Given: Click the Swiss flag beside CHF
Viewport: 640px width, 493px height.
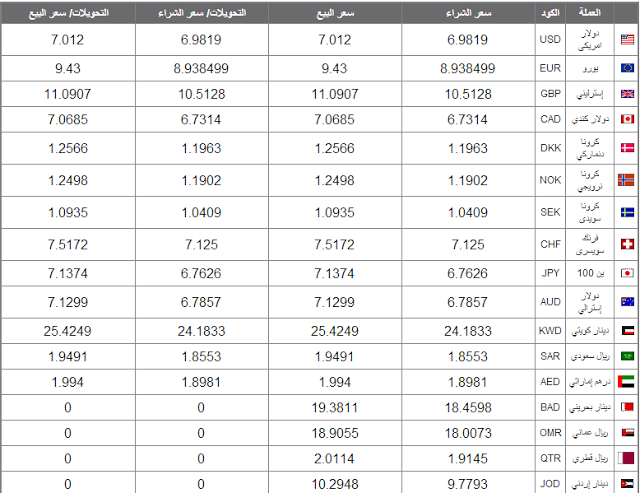Looking at the screenshot, I should (x=627, y=245).
